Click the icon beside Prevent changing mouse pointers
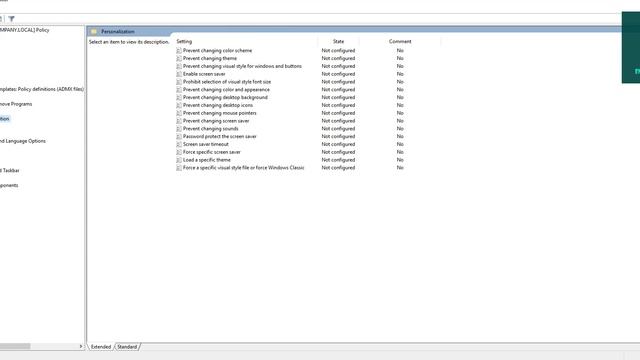The width and height of the screenshot is (640, 360). pyautogui.click(x=179, y=113)
